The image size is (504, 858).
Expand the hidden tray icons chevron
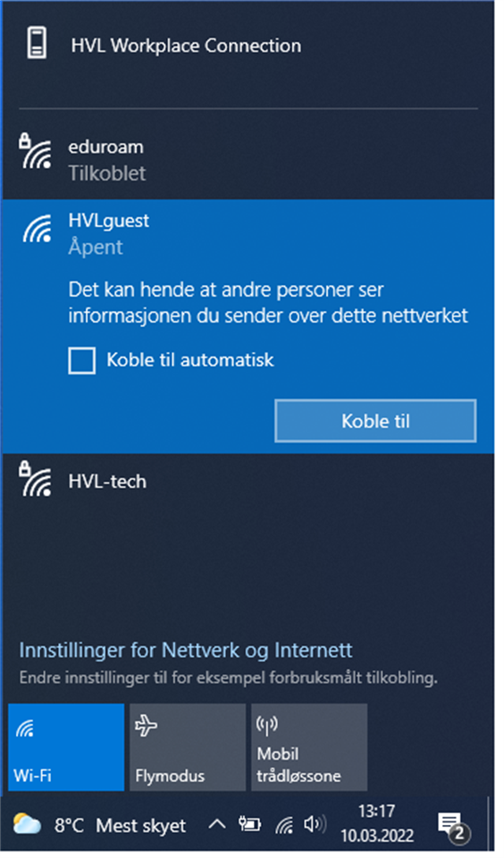tap(217, 824)
